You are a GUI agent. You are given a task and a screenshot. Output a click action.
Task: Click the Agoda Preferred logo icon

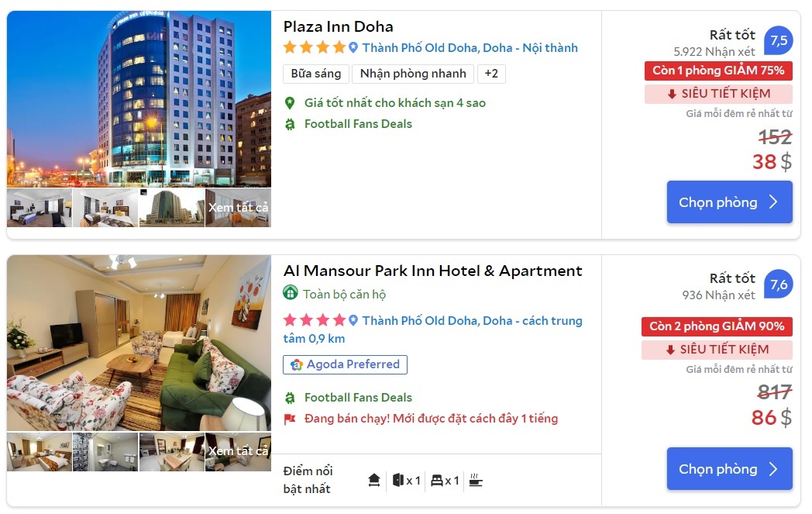(x=297, y=364)
